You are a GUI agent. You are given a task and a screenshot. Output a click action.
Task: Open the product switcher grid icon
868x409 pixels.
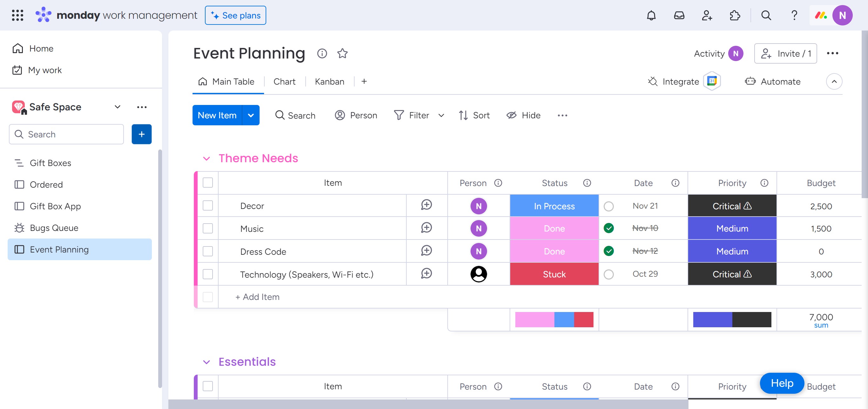pyautogui.click(x=17, y=16)
